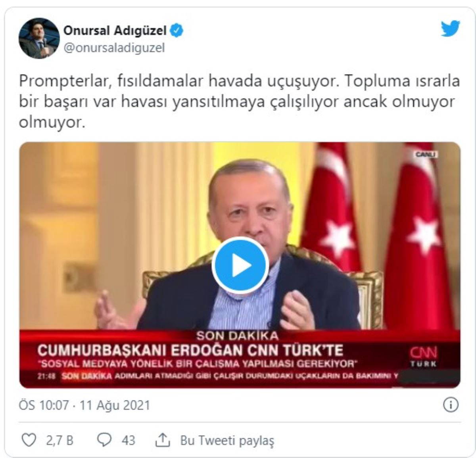476x458 pixels.
Task: Open replies via speech bubble icon
Action: pyautogui.click(x=104, y=440)
